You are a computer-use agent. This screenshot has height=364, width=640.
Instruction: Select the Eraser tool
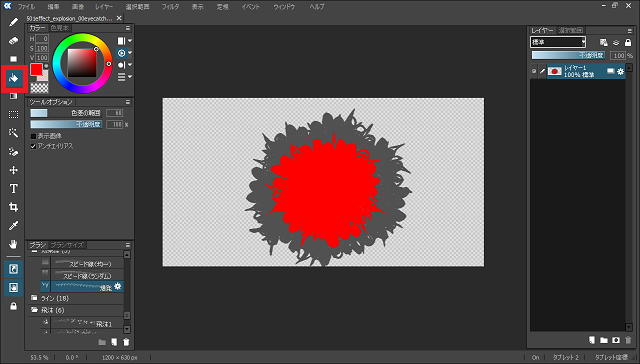point(13,40)
